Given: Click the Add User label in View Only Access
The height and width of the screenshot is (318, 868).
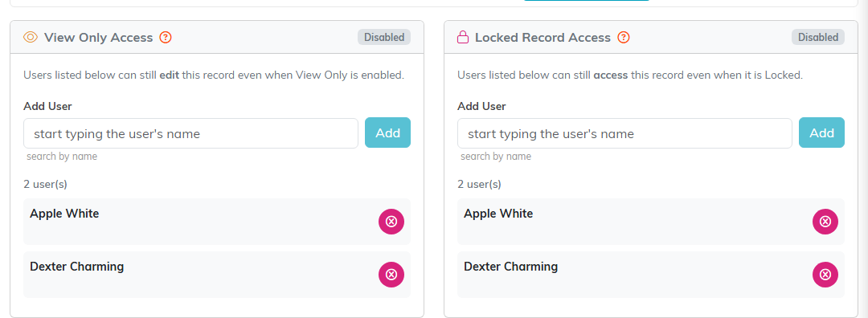Looking at the screenshot, I should tap(47, 106).
